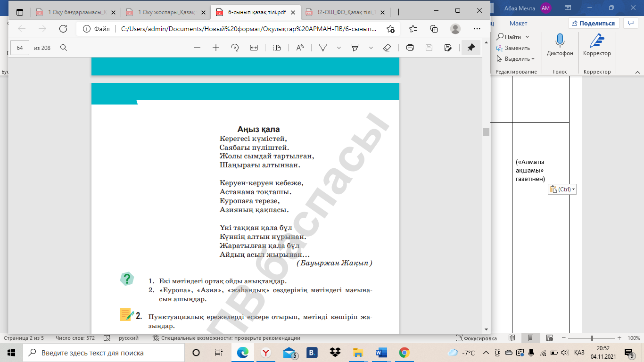The width and height of the screenshot is (644, 362).
Task: Zoom out of the PDF
Action: click(x=197, y=48)
